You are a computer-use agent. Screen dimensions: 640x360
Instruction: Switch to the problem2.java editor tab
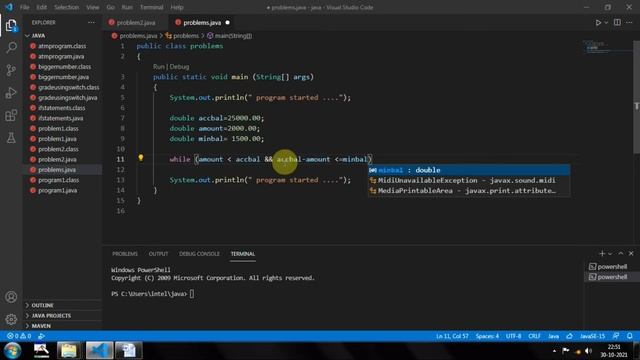point(135,22)
